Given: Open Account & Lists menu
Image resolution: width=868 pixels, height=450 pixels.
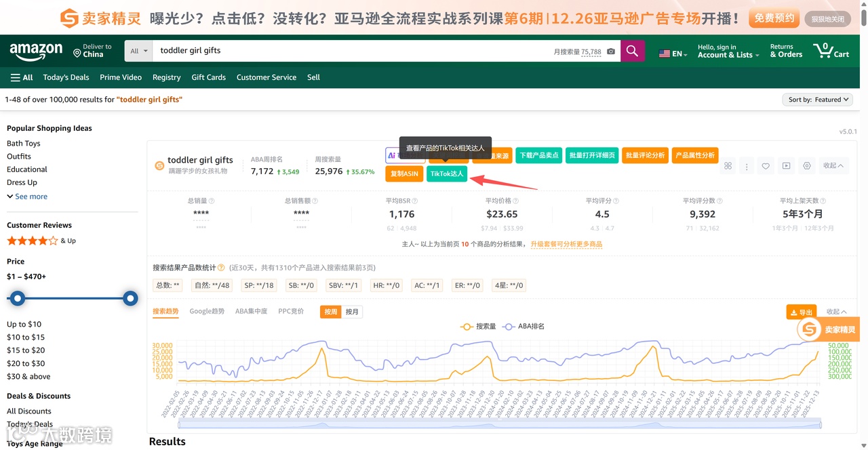Looking at the screenshot, I should pos(728,52).
